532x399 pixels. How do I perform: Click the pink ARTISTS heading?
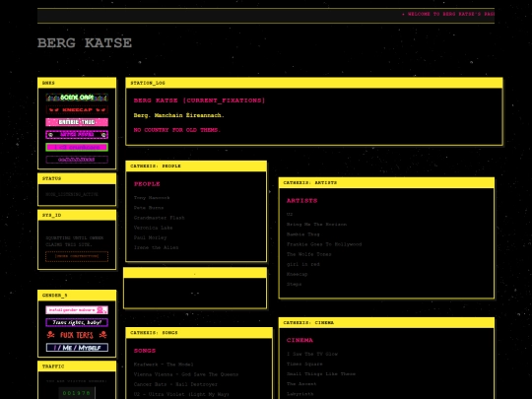coord(302,201)
